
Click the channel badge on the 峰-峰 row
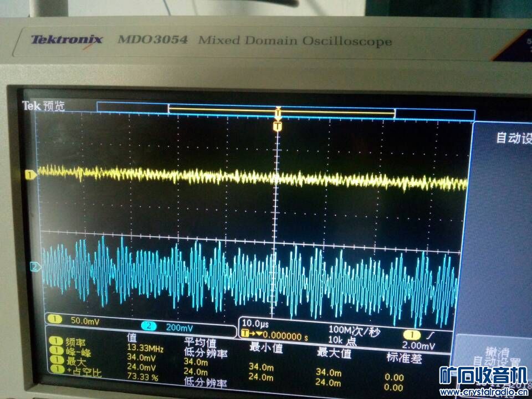click(56, 350)
